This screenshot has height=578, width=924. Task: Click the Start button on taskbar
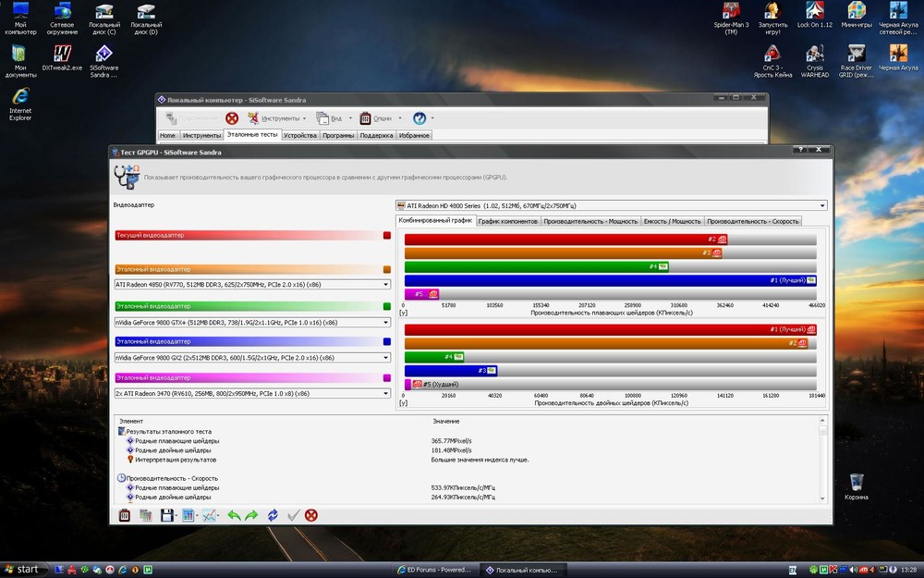tap(22, 569)
